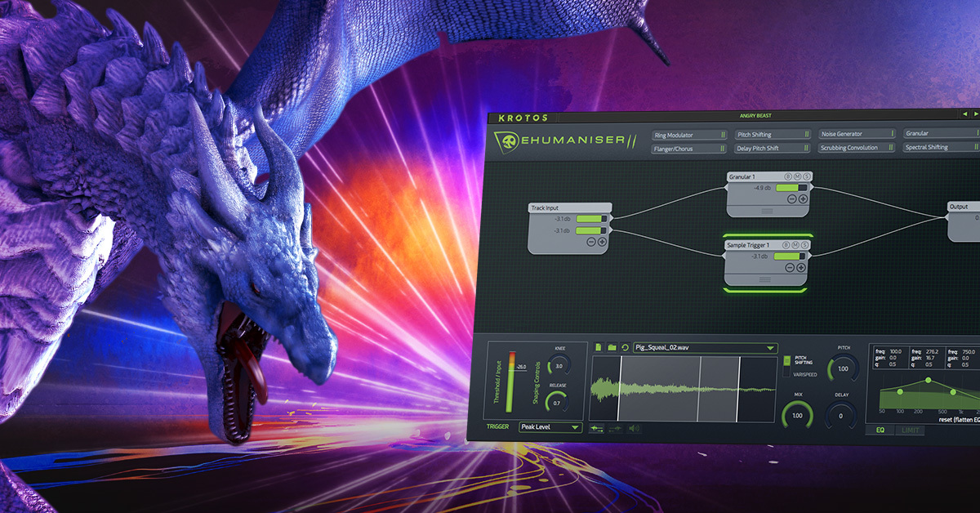Screen dimensions: 980x513
Task: Mute the Sample Trigger 1 node
Action: point(796,245)
